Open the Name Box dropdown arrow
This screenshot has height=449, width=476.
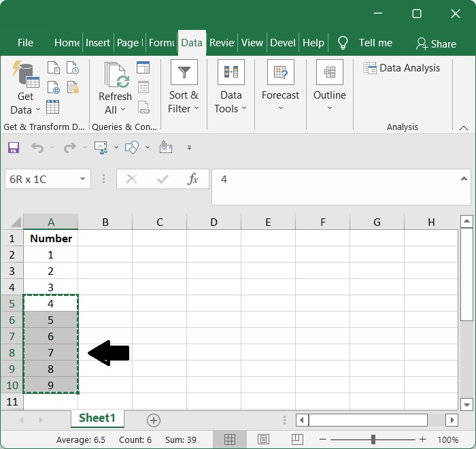pos(82,179)
